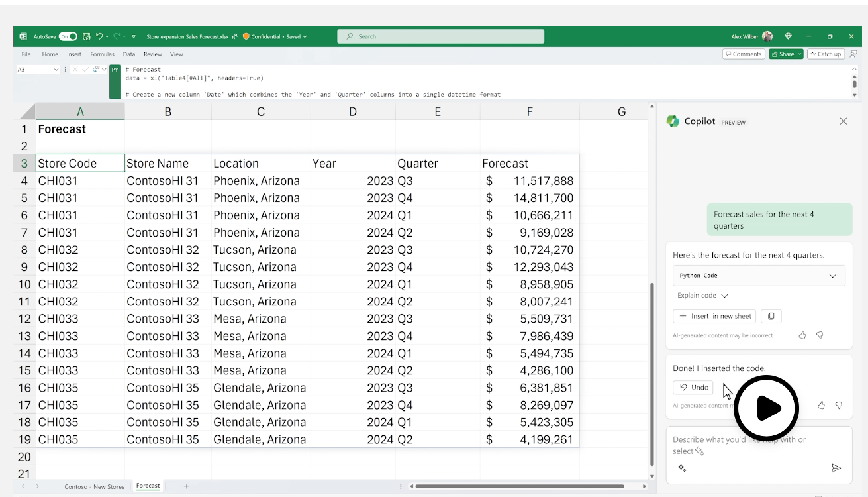Click the Copilot logo icon
The image size is (868, 497).
pyautogui.click(x=673, y=121)
